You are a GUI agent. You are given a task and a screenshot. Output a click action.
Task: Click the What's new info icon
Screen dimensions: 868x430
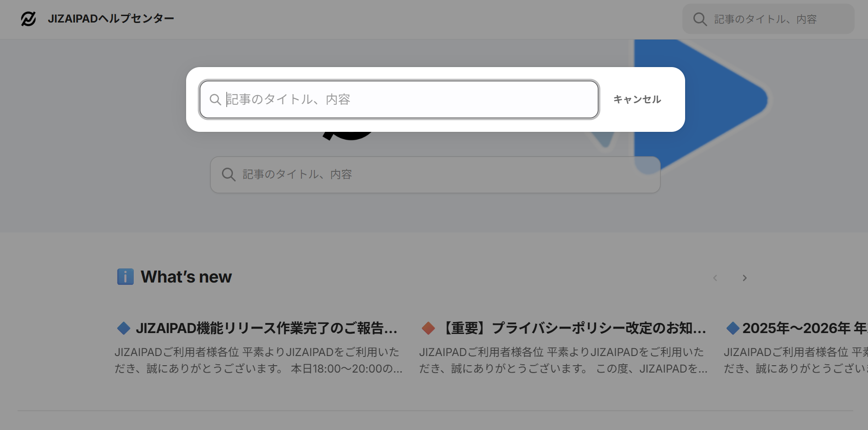(125, 277)
